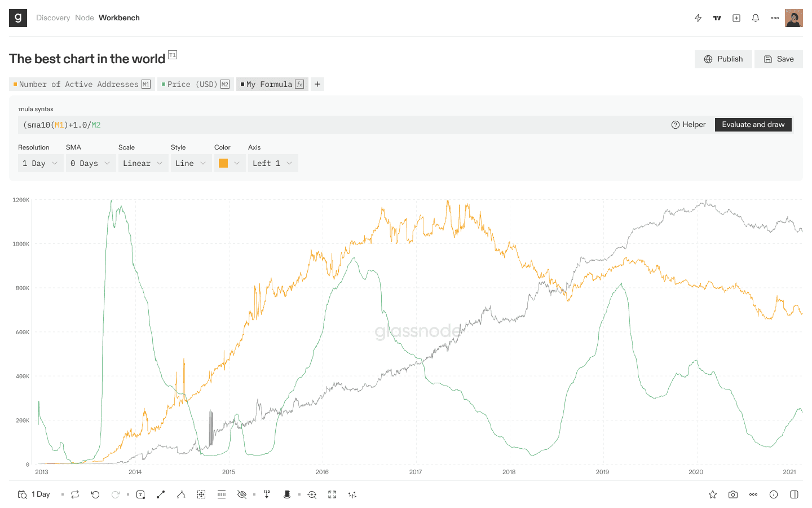This screenshot has width=812, height=508.
Task: Select the text annotation tool
Action: pos(140,494)
